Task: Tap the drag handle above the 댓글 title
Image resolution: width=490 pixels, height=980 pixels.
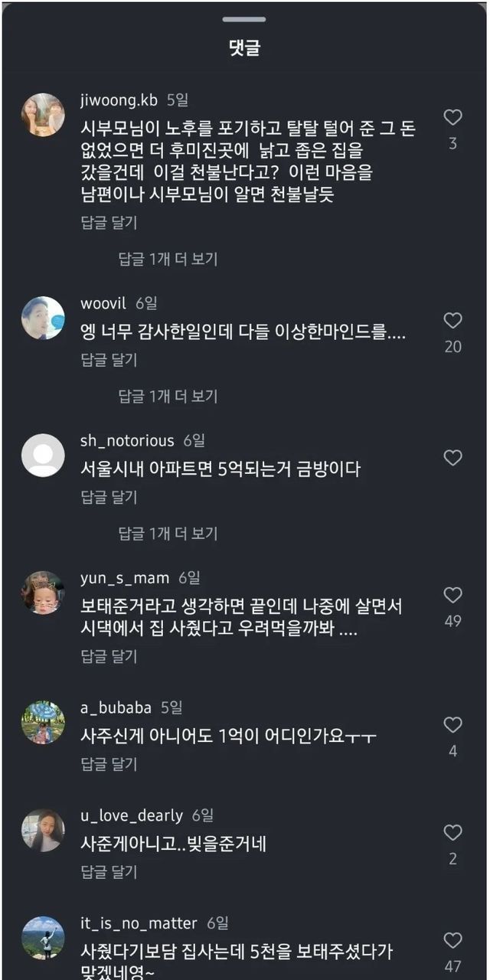Action: coord(245,19)
